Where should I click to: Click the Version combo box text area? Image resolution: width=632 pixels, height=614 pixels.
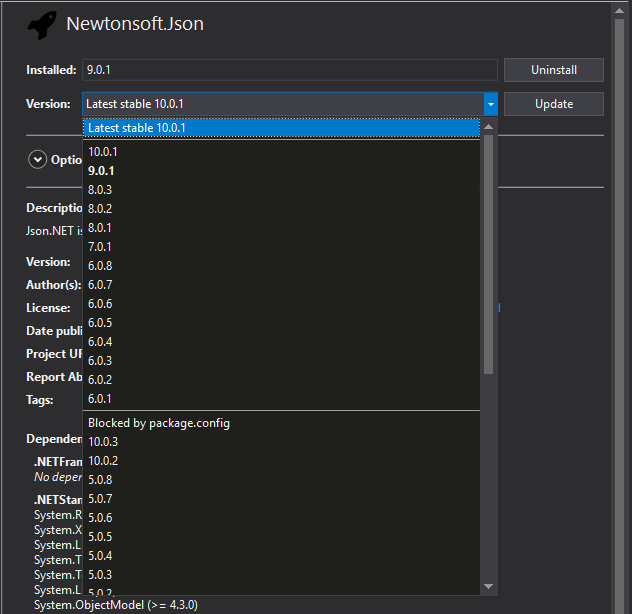pos(281,104)
